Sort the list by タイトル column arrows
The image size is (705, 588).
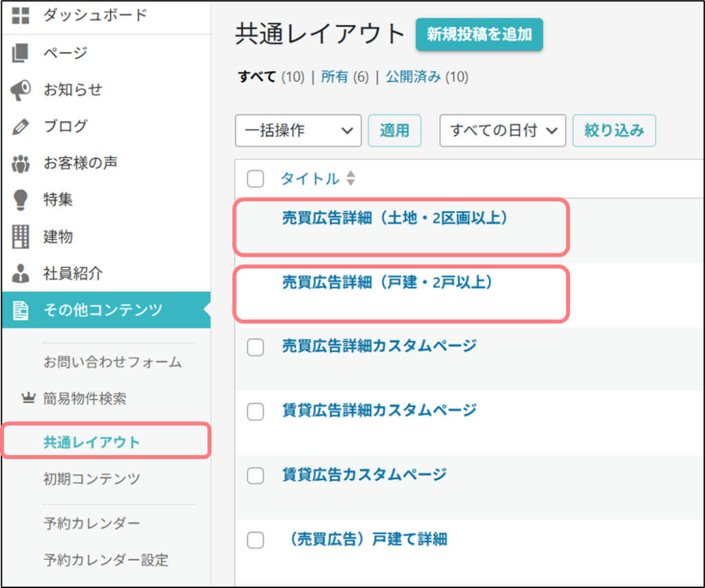(350, 179)
